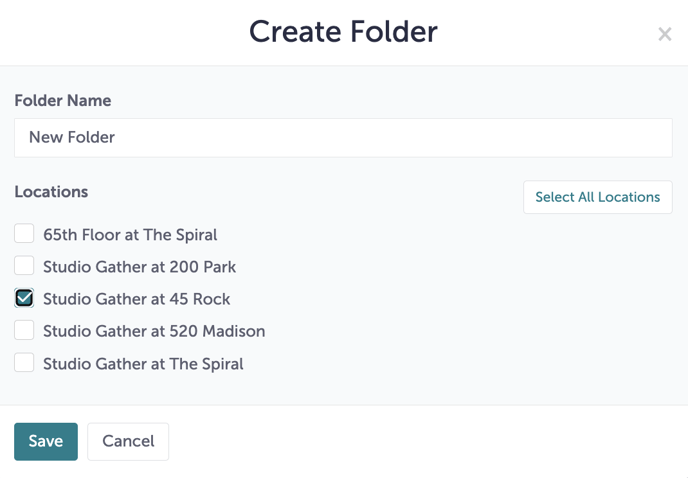
Task: Click the "Studio Gather at 520 Madison" label text
Action: point(154,331)
